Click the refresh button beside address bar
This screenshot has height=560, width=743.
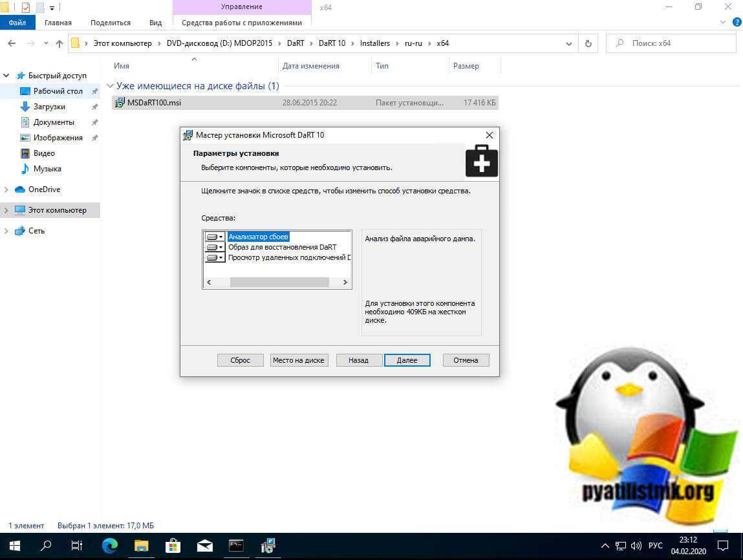pyautogui.click(x=588, y=44)
